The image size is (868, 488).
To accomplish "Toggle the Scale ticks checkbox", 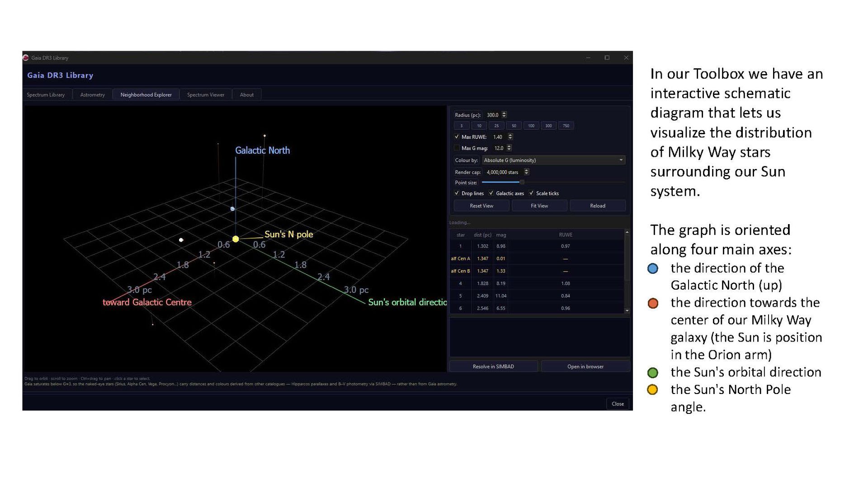I will pos(531,193).
